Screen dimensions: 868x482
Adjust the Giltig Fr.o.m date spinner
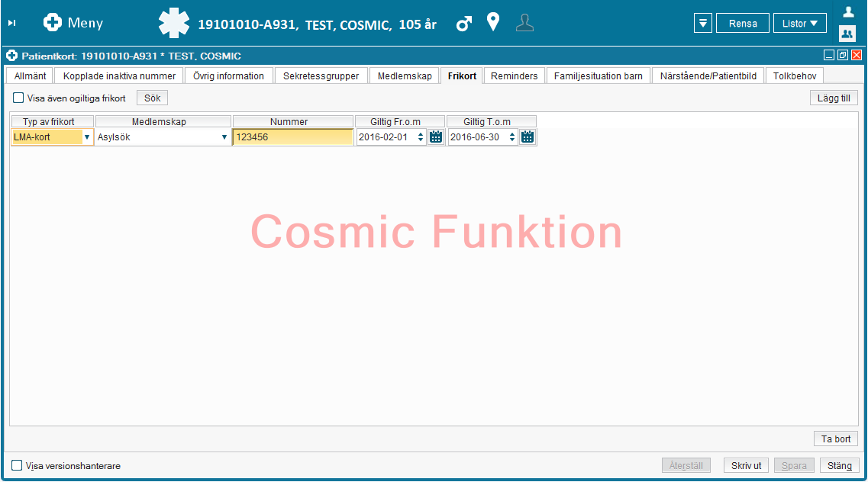point(421,137)
